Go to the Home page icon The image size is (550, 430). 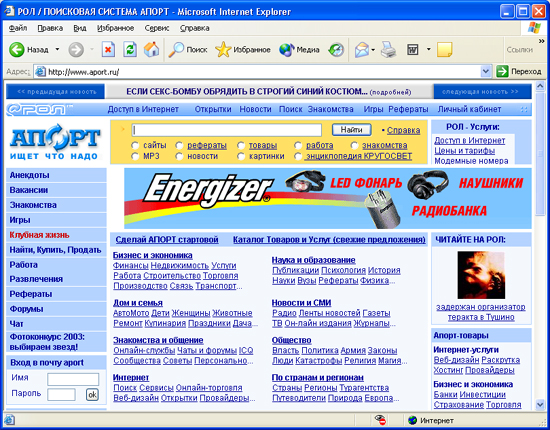(x=152, y=49)
